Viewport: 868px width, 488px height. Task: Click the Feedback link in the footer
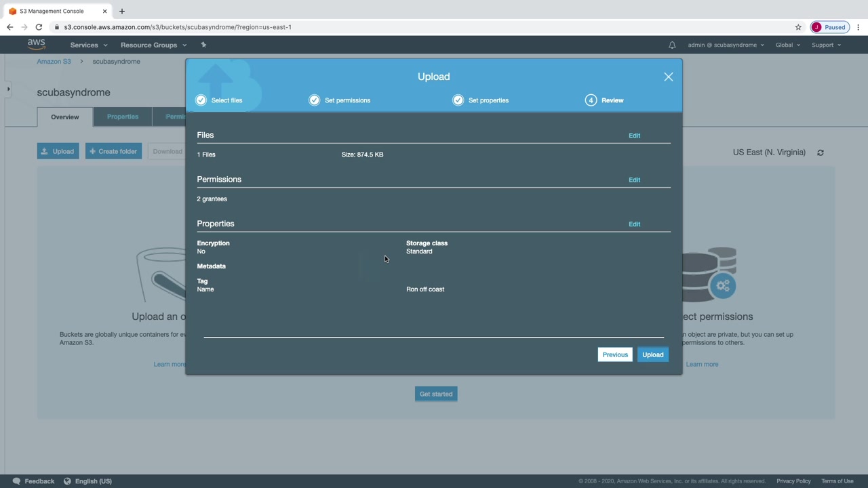(x=39, y=481)
